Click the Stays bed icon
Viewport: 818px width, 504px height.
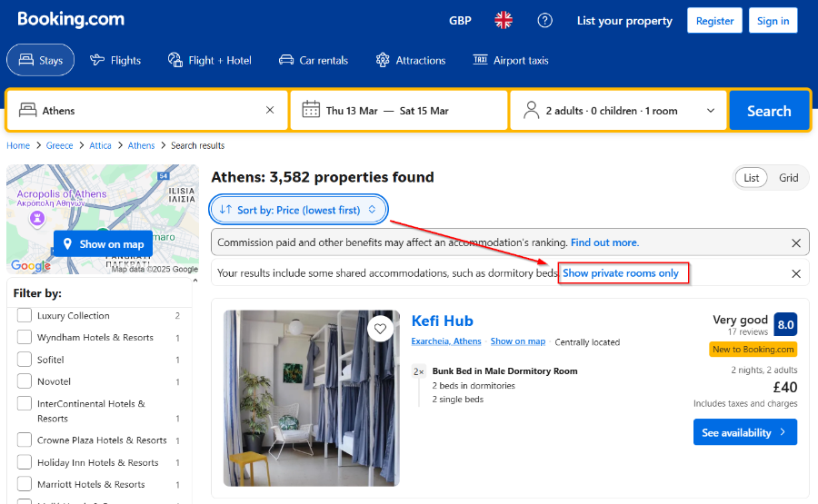click(x=26, y=60)
